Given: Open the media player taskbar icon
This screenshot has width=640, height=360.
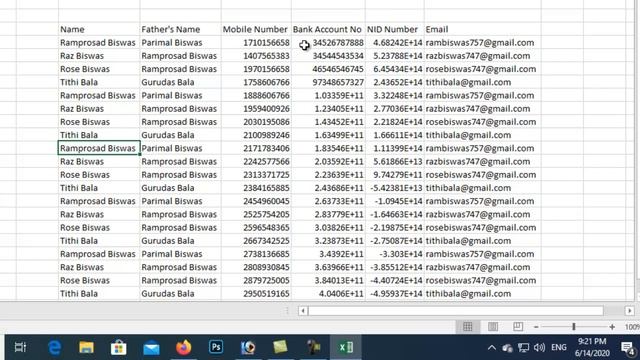Looking at the screenshot, I should [248, 347].
